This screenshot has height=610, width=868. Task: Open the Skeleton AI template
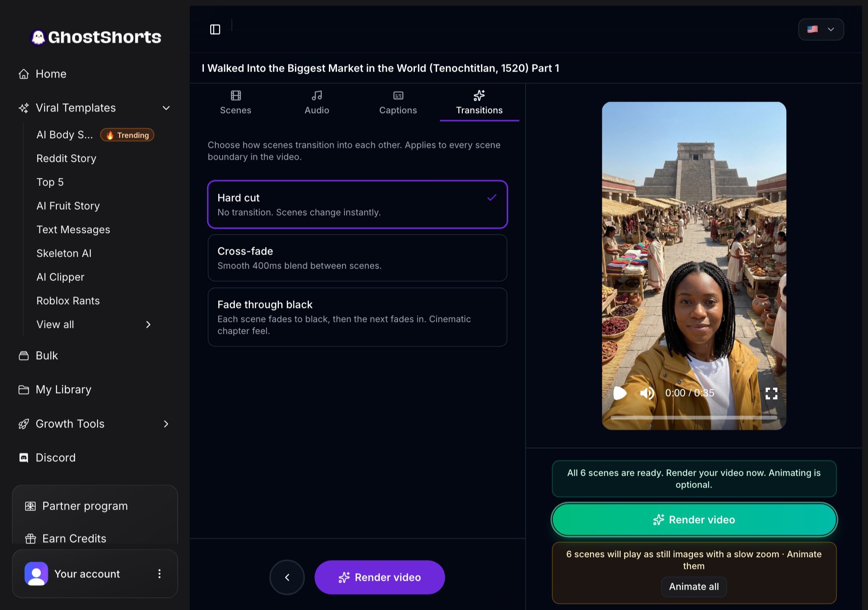(x=64, y=253)
